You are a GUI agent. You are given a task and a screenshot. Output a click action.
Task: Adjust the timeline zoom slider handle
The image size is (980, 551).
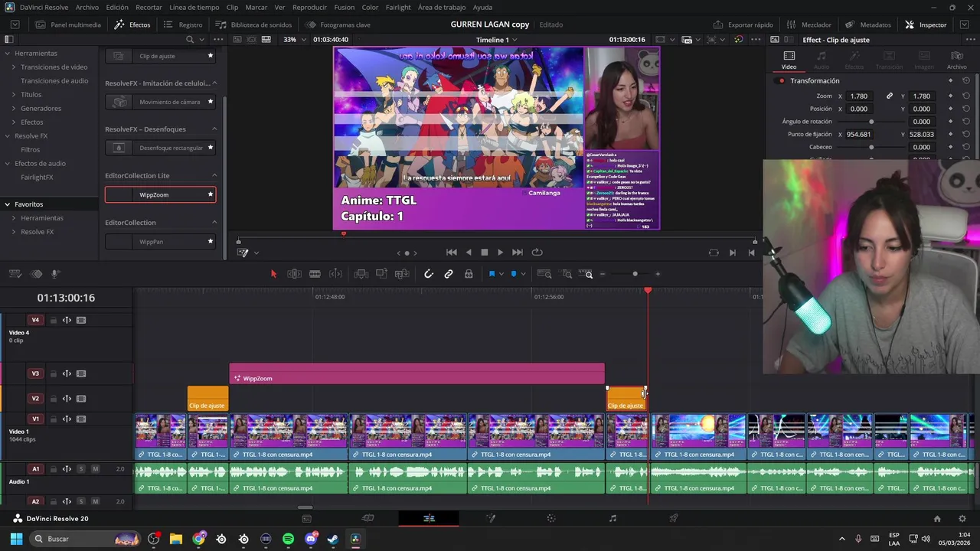[635, 274]
